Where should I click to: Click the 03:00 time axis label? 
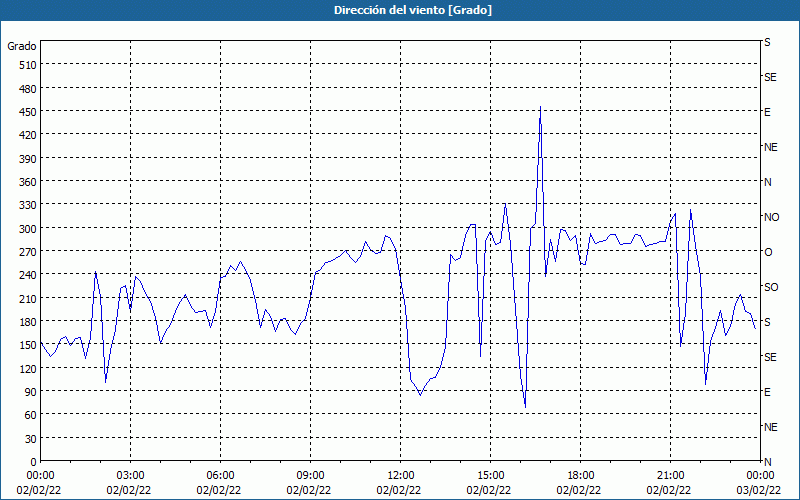coord(131,476)
